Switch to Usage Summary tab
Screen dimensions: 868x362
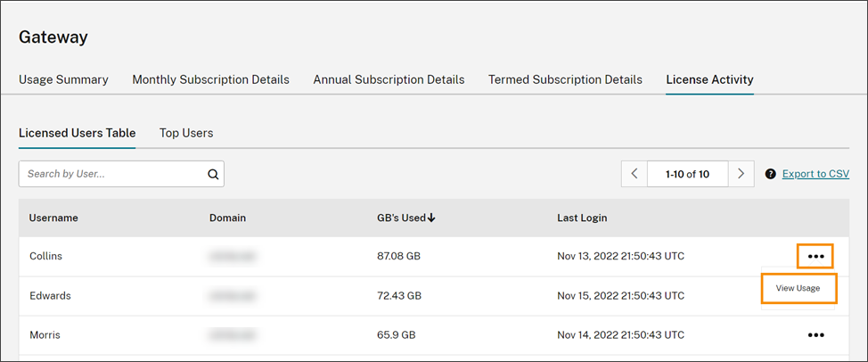pyautogui.click(x=63, y=79)
